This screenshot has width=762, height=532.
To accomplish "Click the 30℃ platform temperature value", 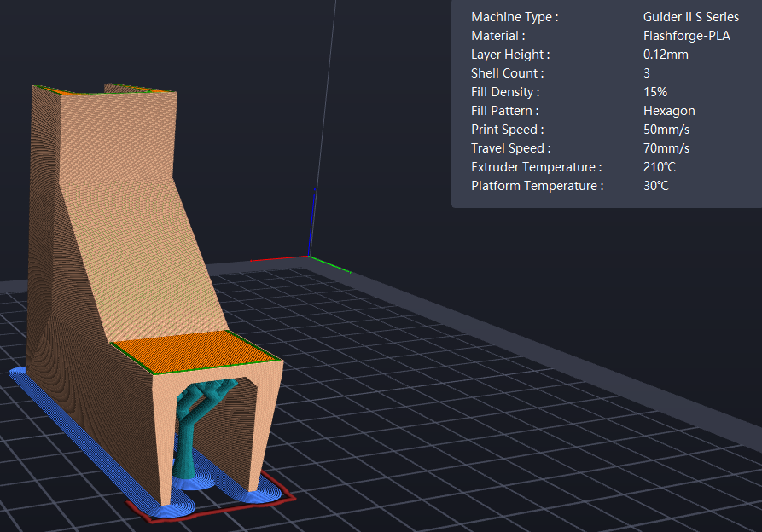I will [x=656, y=186].
